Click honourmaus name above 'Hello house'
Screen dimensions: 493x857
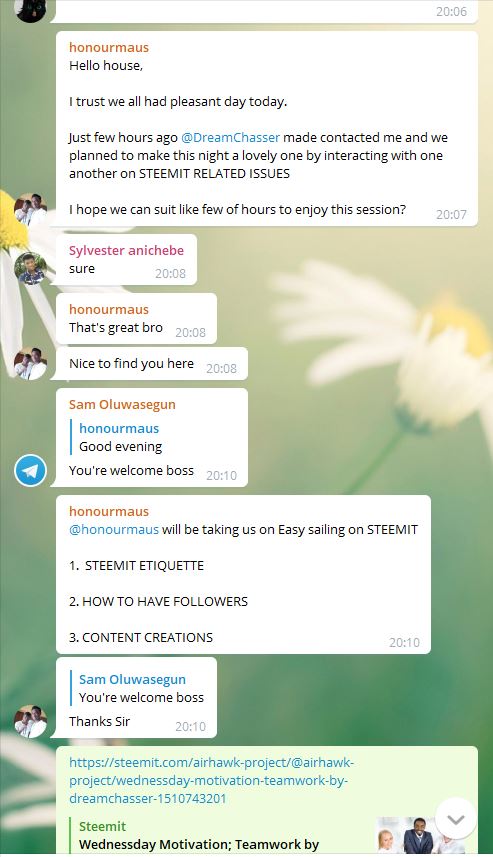tap(109, 48)
